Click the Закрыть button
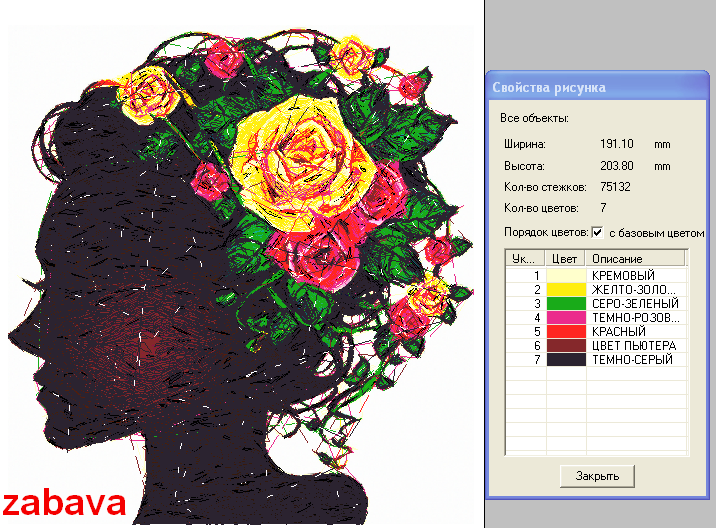 click(x=597, y=476)
